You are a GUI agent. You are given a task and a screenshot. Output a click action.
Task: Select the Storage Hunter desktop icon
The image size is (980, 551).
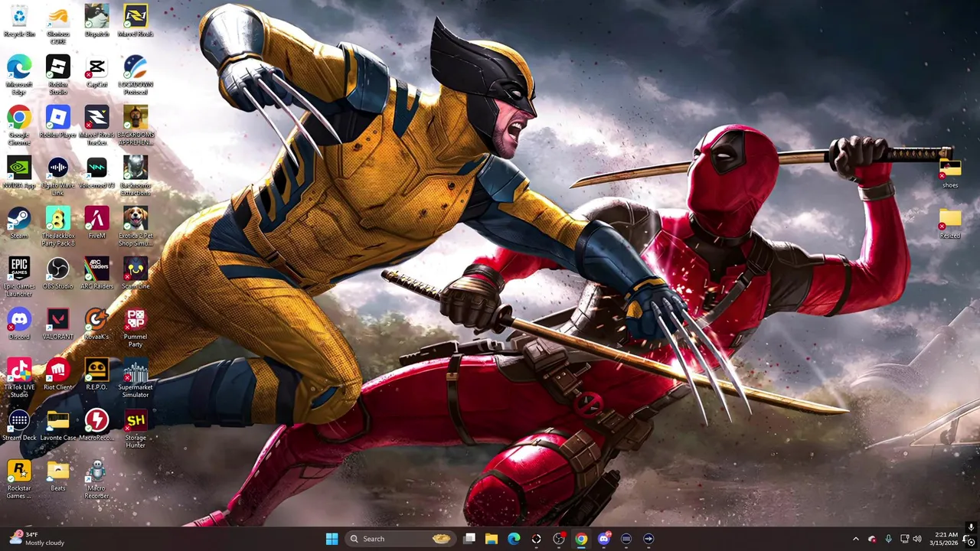click(136, 429)
